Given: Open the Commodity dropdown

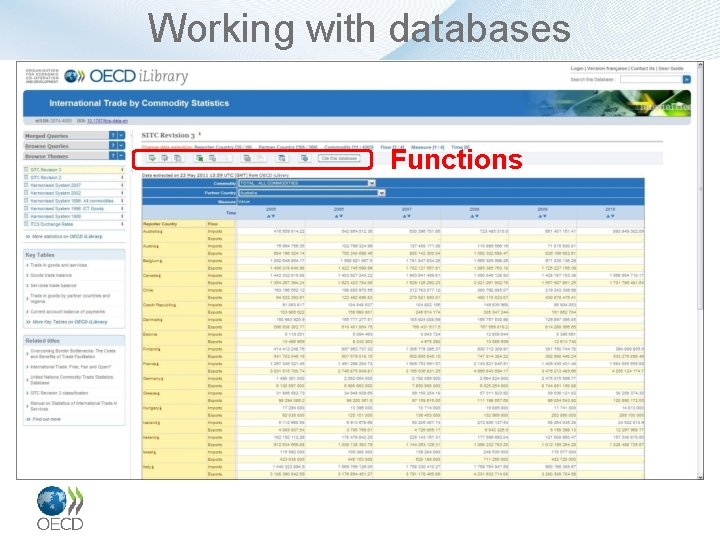Looking at the screenshot, I should pos(307,183).
